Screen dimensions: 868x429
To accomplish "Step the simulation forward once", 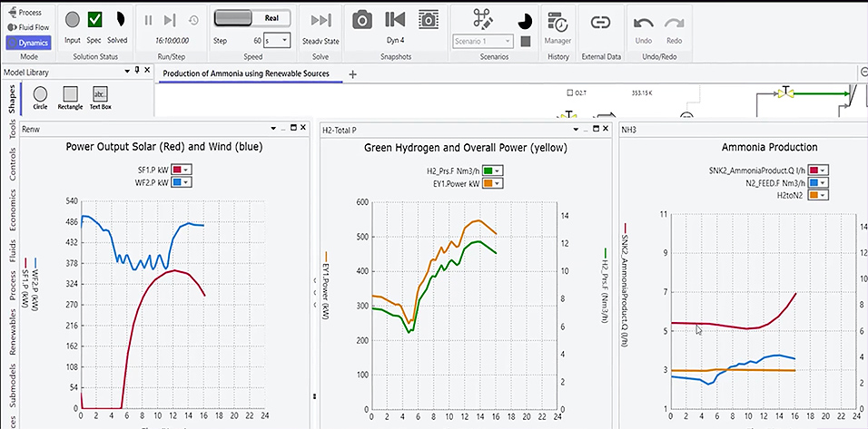I will click(170, 21).
